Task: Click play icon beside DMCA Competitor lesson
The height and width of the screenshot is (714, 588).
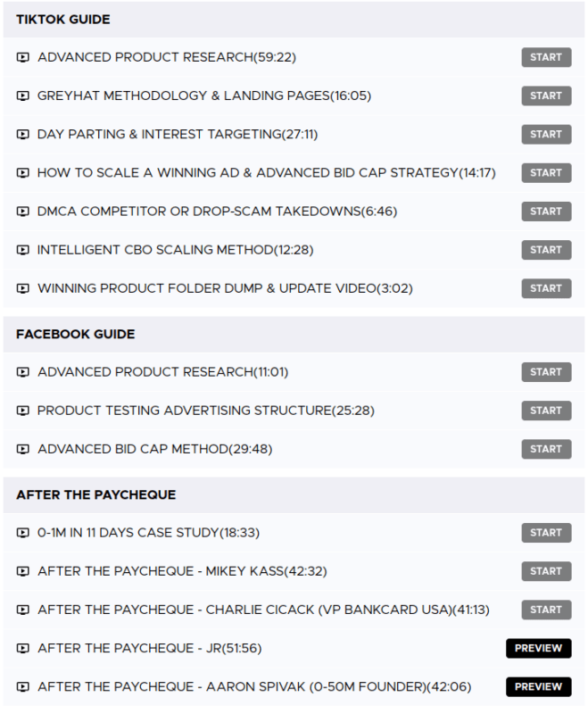Action: click(x=22, y=212)
